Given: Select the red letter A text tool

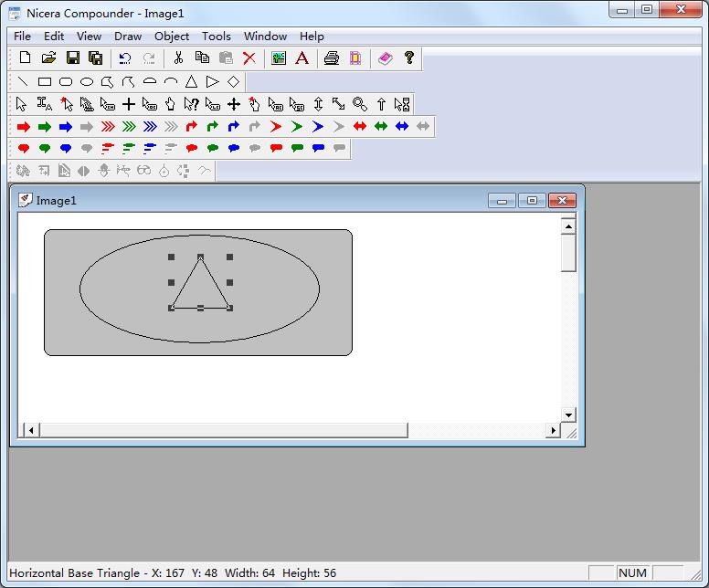Looking at the screenshot, I should point(302,58).
